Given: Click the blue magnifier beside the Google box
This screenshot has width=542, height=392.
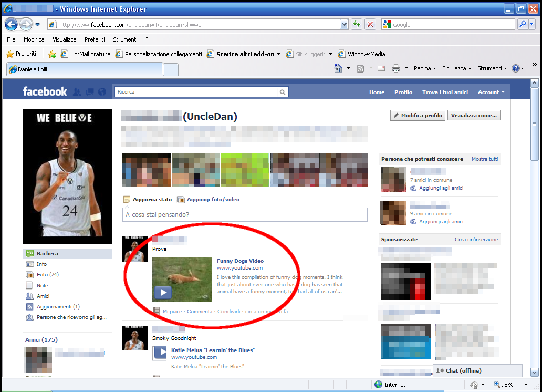Looking at the screenshot, I should 523,24.
